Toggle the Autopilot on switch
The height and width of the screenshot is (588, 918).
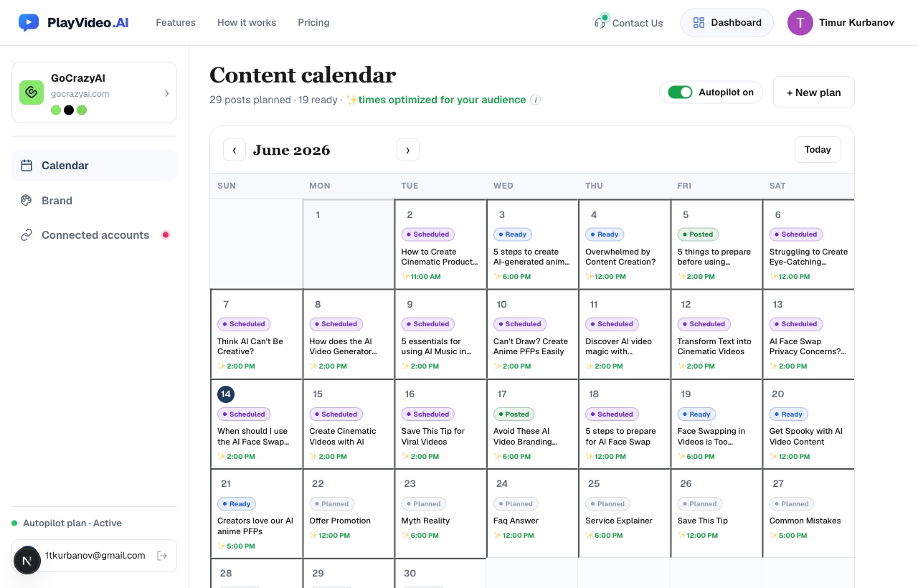(x=680, y=93)
